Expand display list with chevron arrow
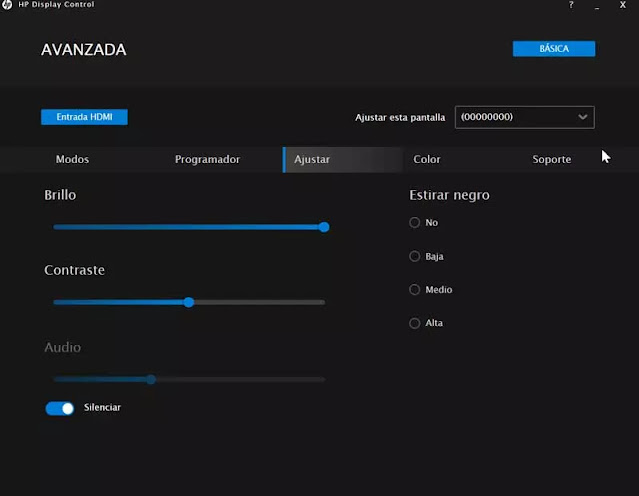This screenshot has width=639, height=496. (x=583, y=117)
